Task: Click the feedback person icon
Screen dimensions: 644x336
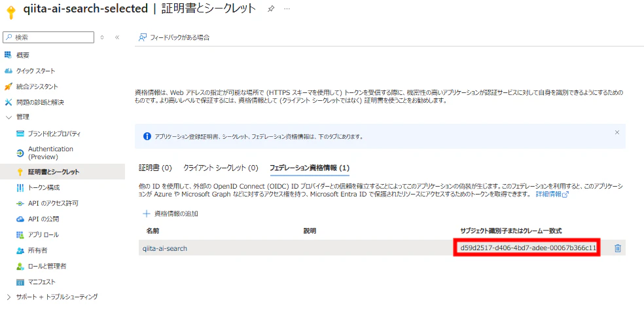Action: pyautogui.click(x=142, y=37)
